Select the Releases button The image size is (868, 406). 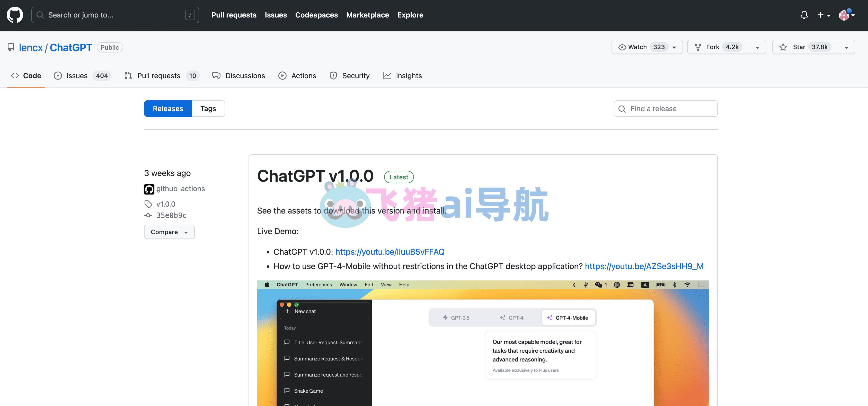(168, 109)
